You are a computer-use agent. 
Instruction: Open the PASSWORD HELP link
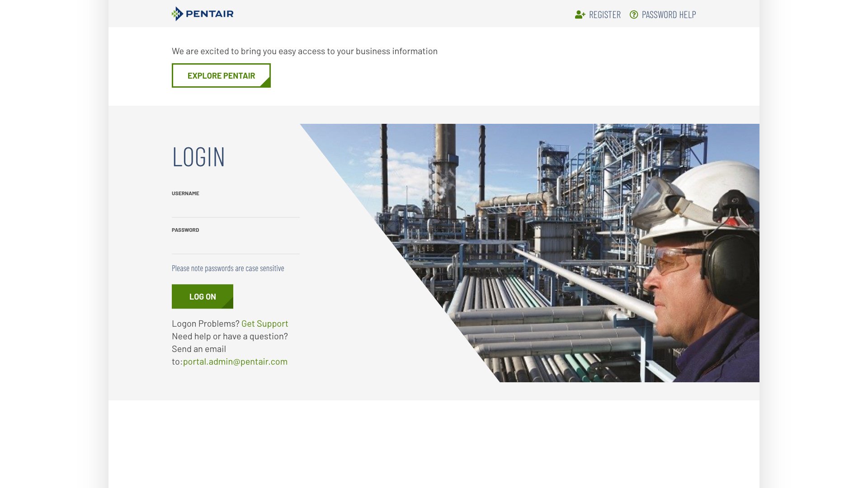[x=669, y=15]
